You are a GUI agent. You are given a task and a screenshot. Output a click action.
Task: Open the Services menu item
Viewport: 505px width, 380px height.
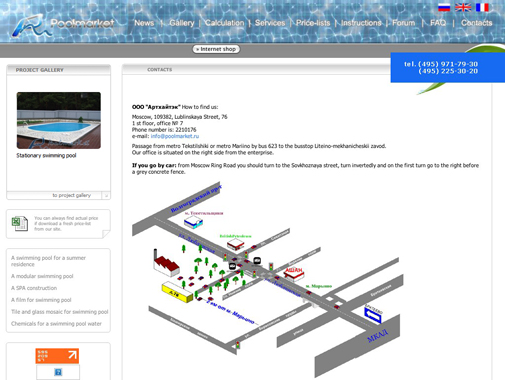(270, 23)
